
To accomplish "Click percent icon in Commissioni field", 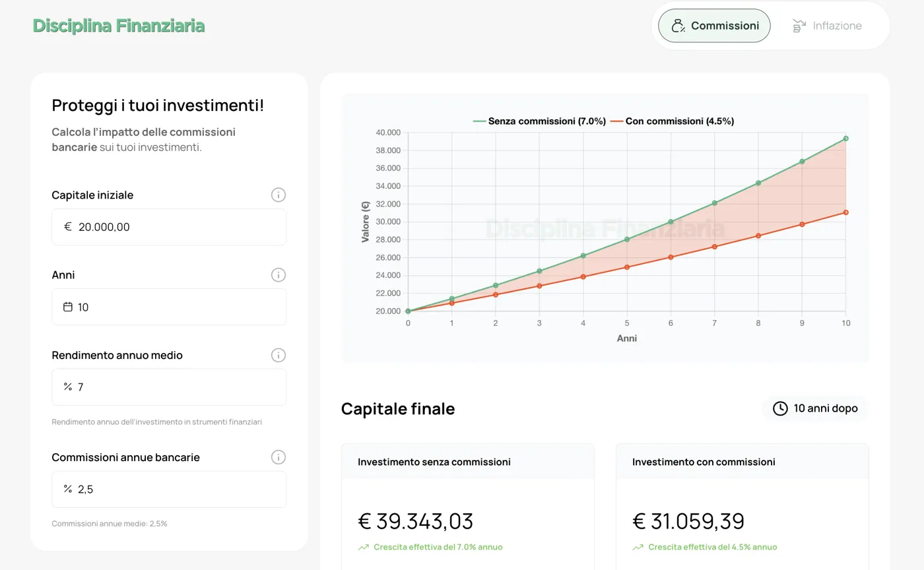I will 67,489.
